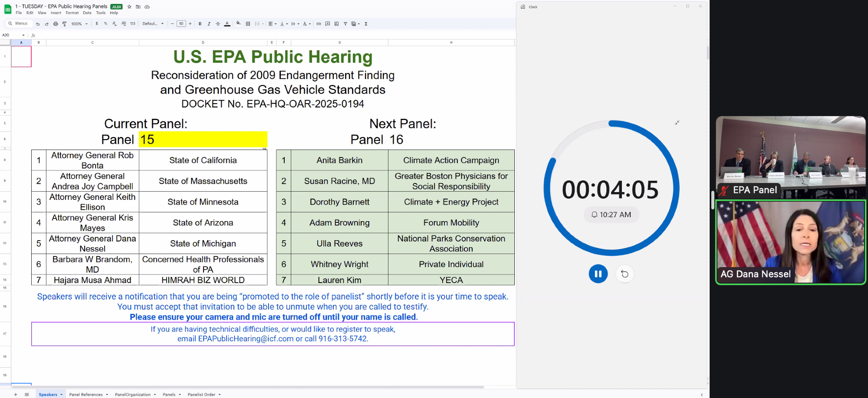Expand the font family dropdown
868x398 pixels.
coord(153,24)
